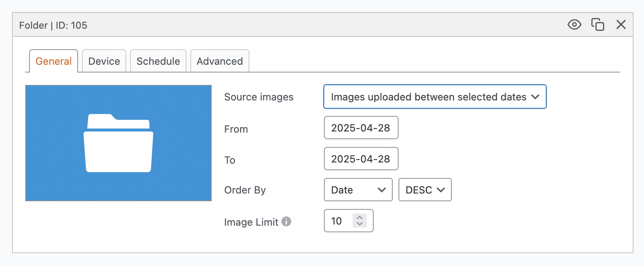Select the Advanced tab
The width and height of the screenshot is (644, 266).
point(219,61)
